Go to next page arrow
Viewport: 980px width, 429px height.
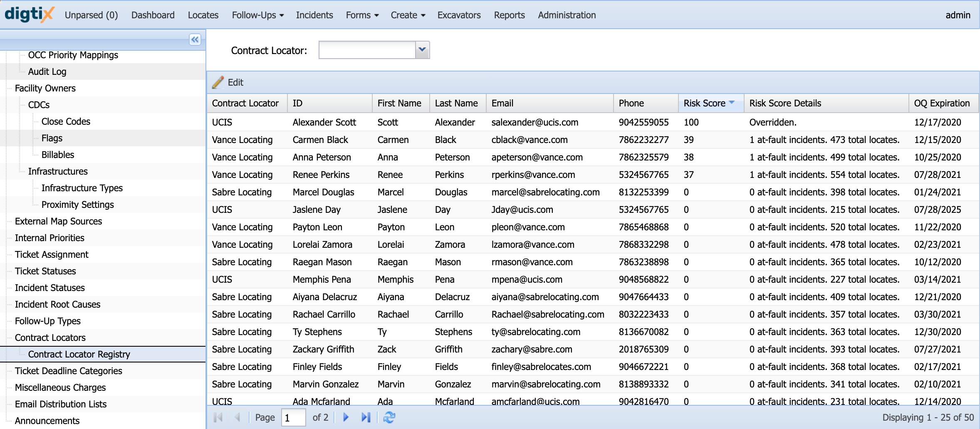click(346, 417)
